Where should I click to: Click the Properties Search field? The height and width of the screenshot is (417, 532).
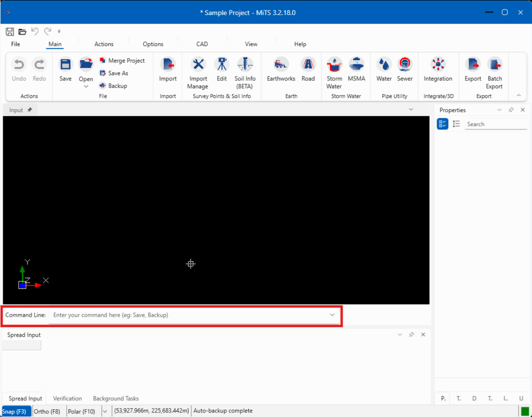(496, 124)
